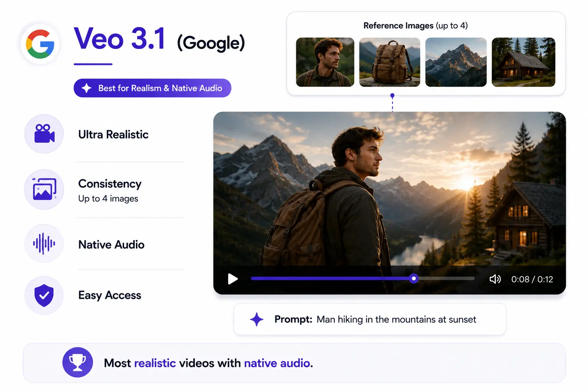Click the Native Audio label
588x392 pixels.
pos(111,245)
